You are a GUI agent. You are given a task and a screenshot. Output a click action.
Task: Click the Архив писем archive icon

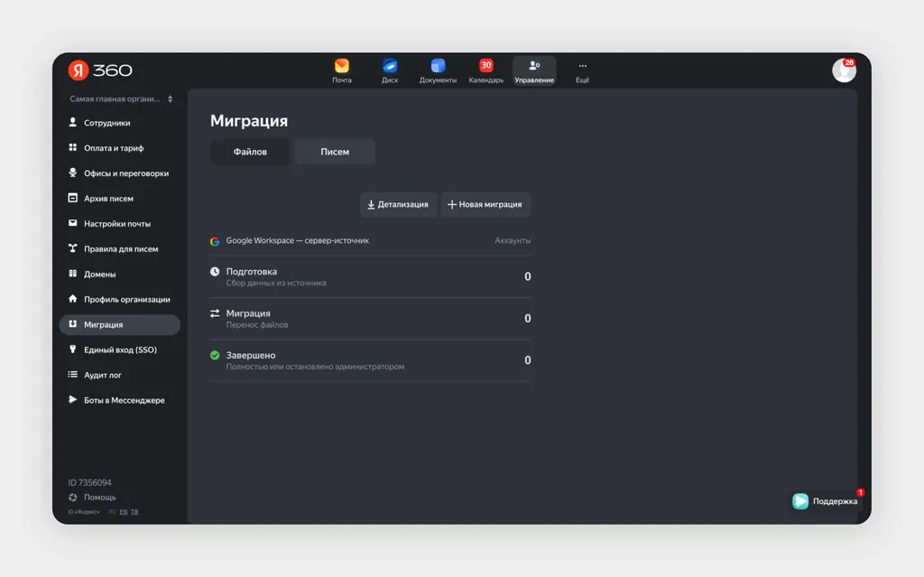pyautogui.click(x=72, y=198)
